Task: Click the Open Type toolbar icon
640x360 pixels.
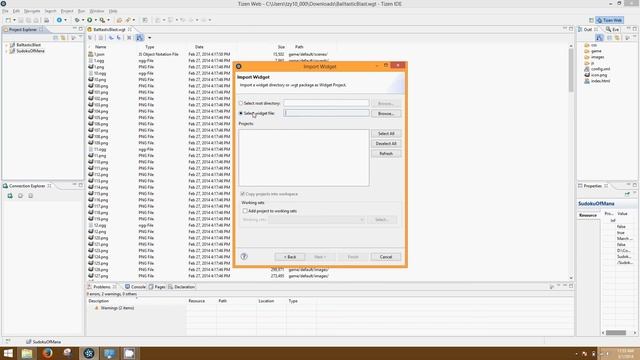Action: coord(119,20)
